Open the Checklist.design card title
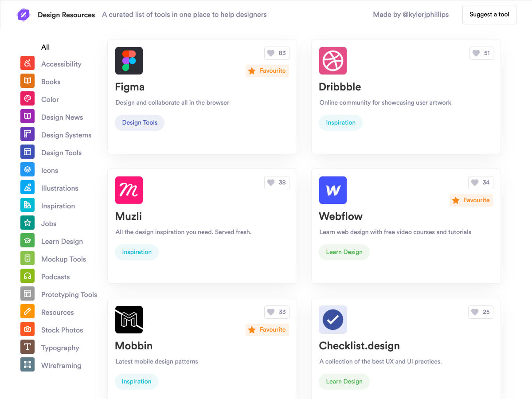 coord(359,346)
